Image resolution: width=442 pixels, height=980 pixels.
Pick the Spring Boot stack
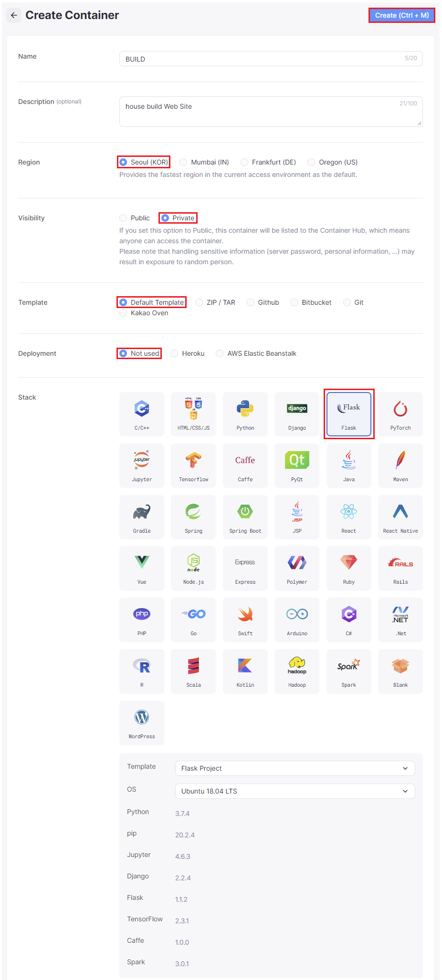[245, 517]
